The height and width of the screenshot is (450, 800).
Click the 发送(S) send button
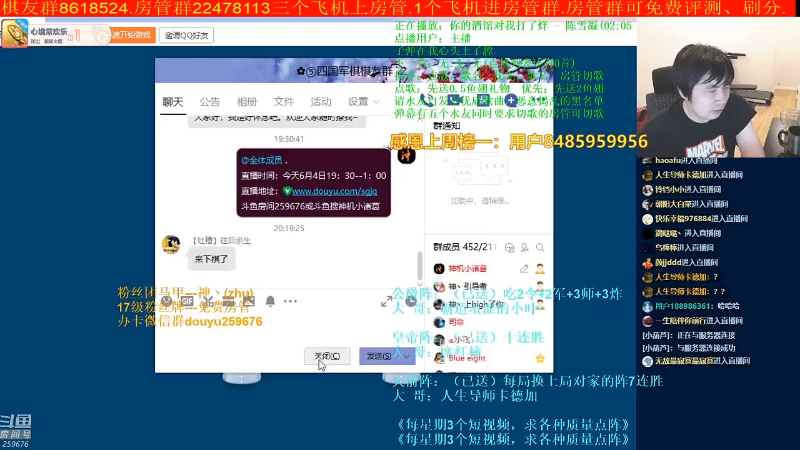click(x=379, y=356)
